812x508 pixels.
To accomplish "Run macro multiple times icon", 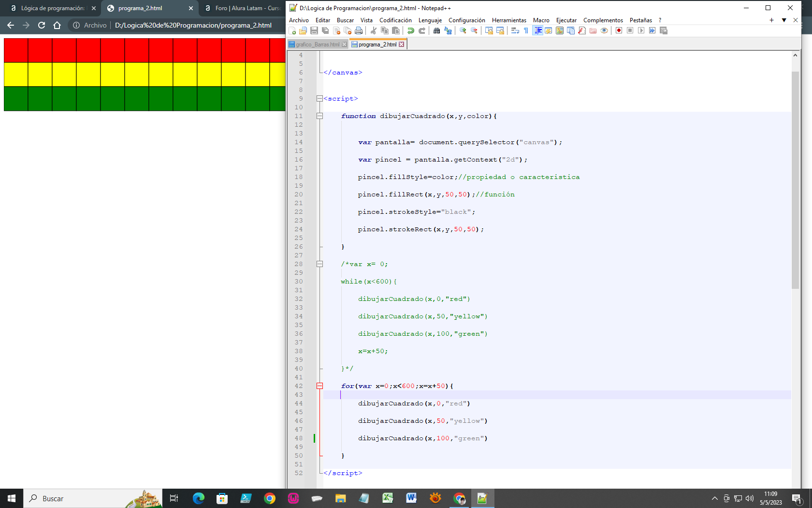I will 652,30.
